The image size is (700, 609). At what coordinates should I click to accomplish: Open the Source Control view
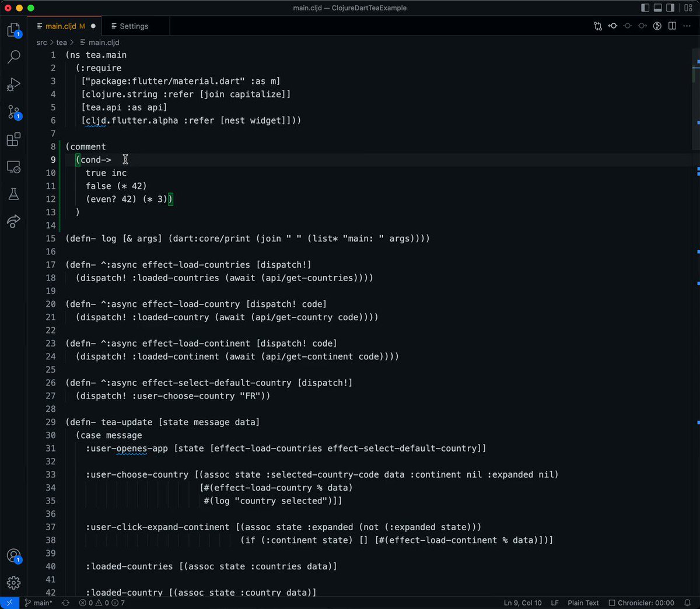[x=13, y=112]
